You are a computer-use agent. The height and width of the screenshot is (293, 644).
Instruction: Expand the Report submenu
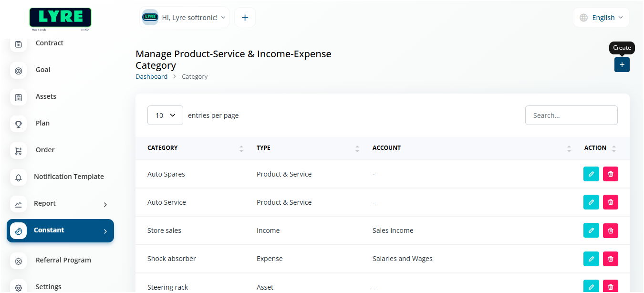[60, 204]
